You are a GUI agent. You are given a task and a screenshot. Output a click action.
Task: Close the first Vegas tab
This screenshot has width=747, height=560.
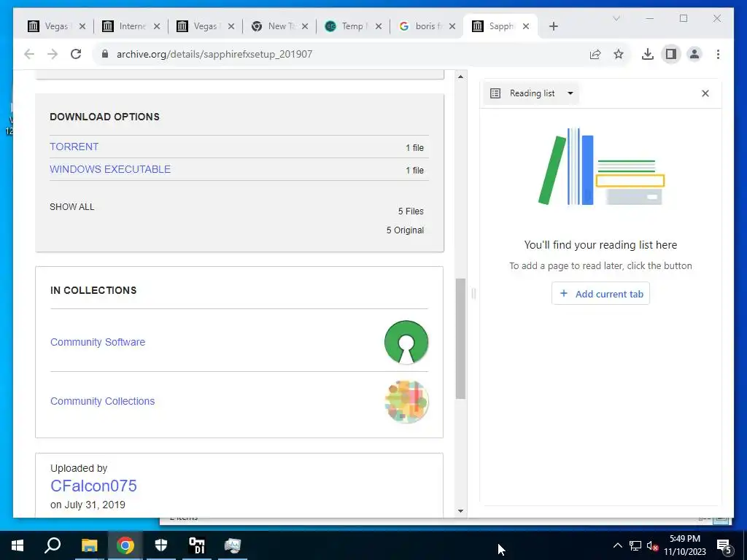click(82, 26)
